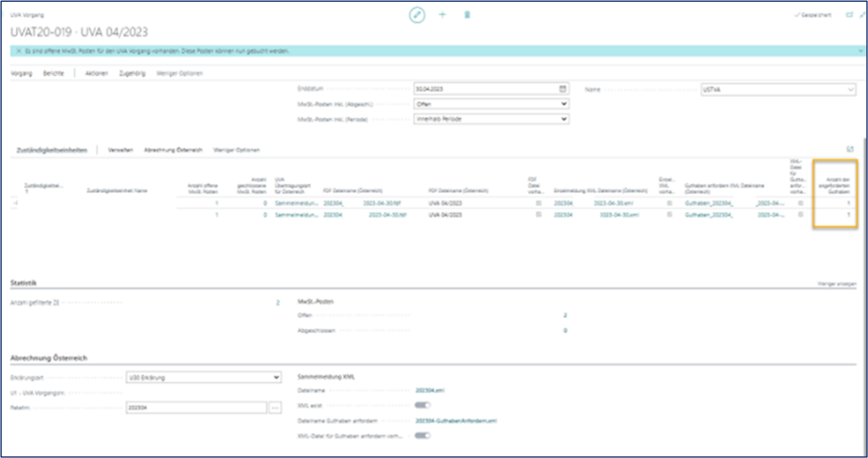Open the Berichte menu
Image resolution: width=868 pixels, height=458 pixels.
[54, 74]
